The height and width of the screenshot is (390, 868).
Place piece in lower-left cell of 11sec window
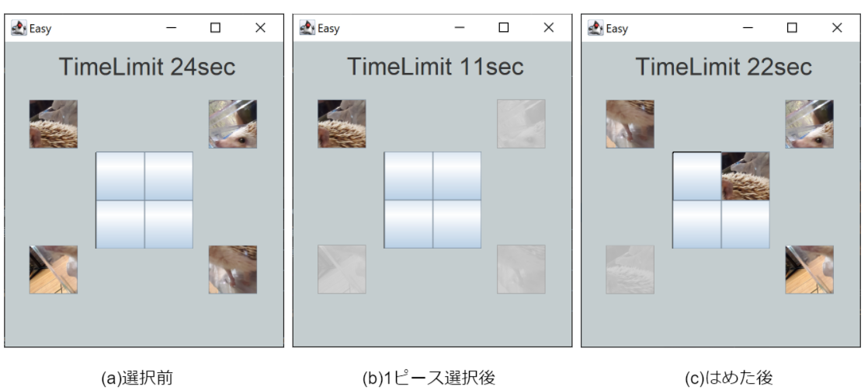408,225
